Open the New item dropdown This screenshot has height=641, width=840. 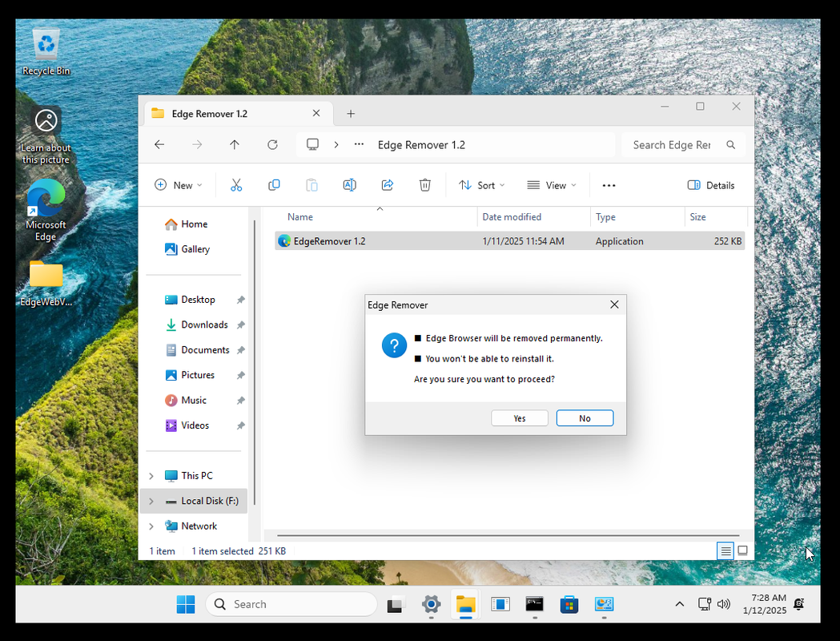point(179,185)
